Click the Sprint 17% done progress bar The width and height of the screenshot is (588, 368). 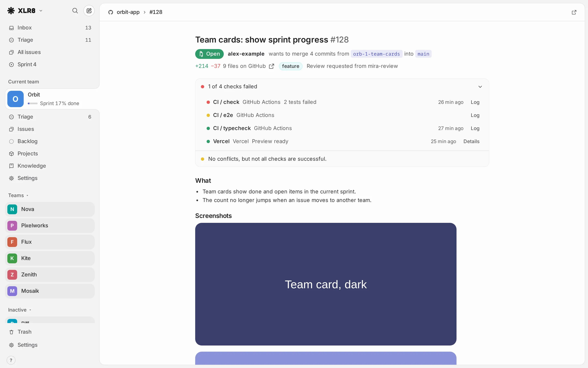(32, 103)
